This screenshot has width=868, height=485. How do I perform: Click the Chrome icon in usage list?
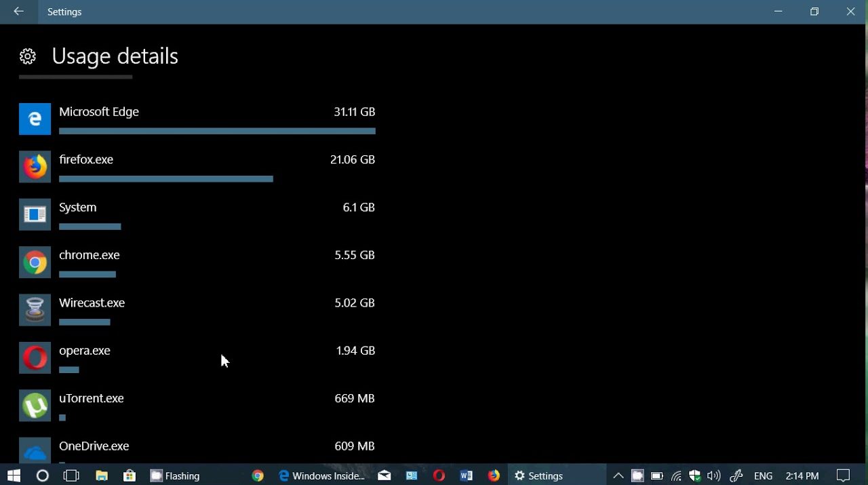click(x=35, y=263)
